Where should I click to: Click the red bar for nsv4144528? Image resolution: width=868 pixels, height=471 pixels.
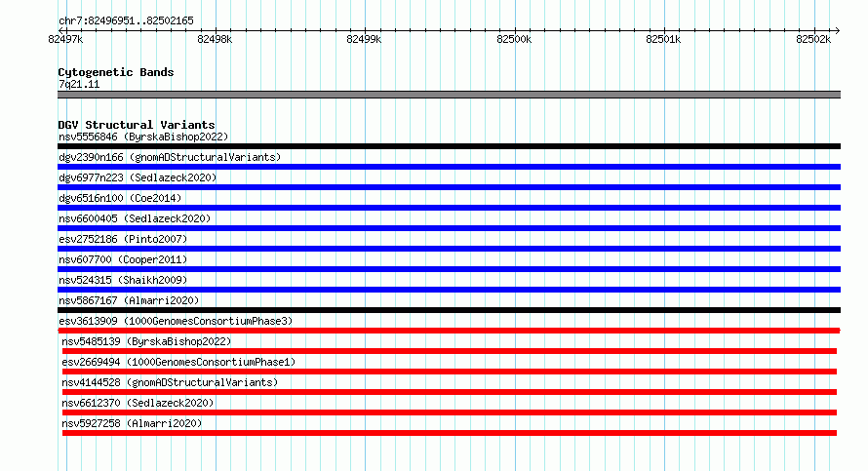(x=450, y=392)
